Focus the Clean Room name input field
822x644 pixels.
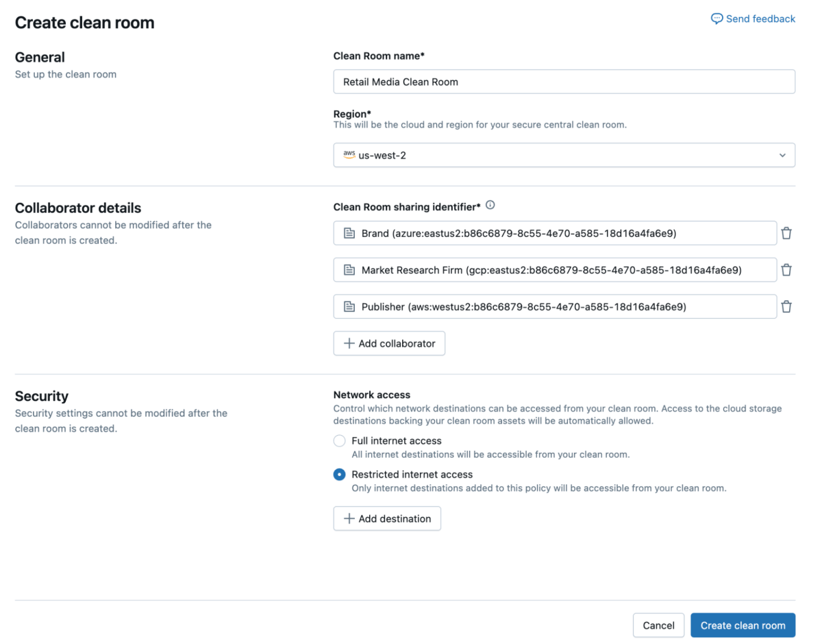coord(563,82)
